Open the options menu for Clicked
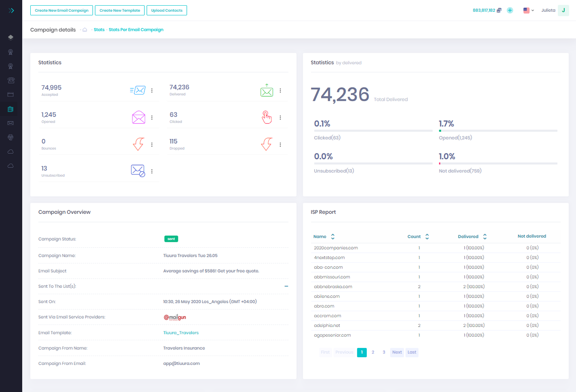Viewport: 576px width, 392px height. [280, 118]
